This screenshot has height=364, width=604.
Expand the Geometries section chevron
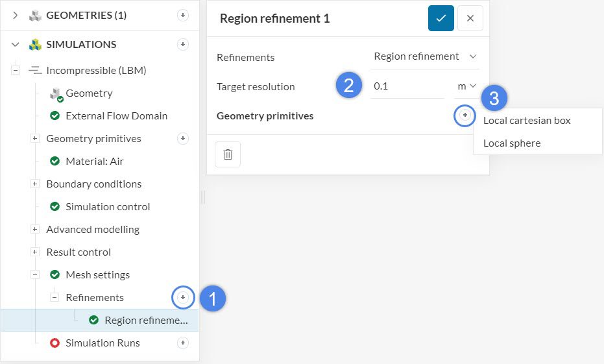[x=16, y=15]
